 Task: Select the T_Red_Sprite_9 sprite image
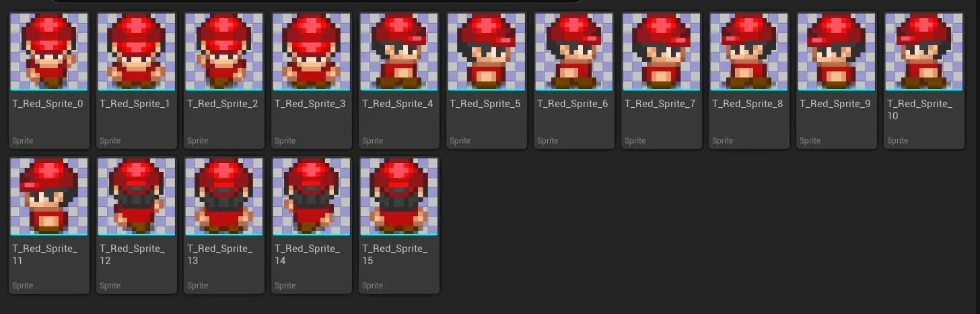tap(837, 51)
